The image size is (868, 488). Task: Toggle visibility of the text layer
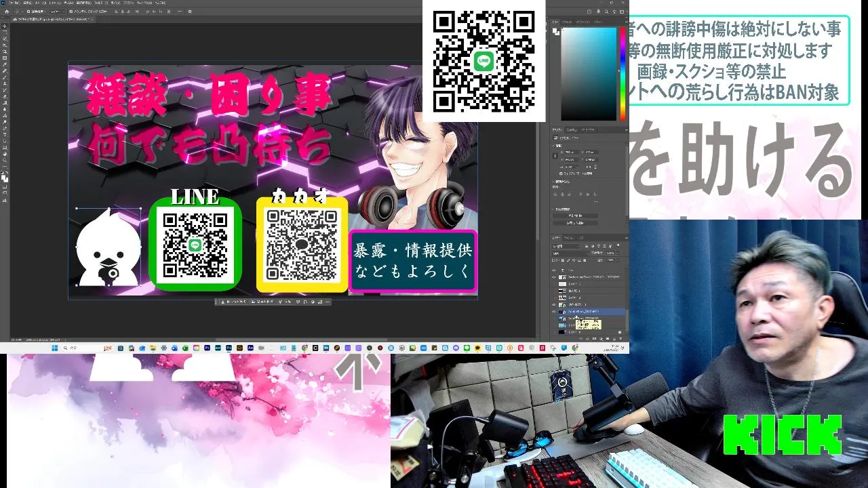click(554, 270)
